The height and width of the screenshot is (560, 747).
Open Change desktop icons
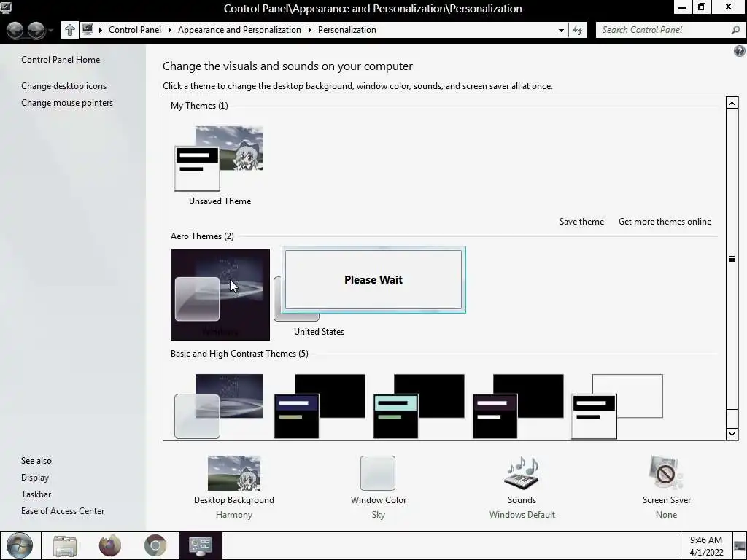(64, 86)
